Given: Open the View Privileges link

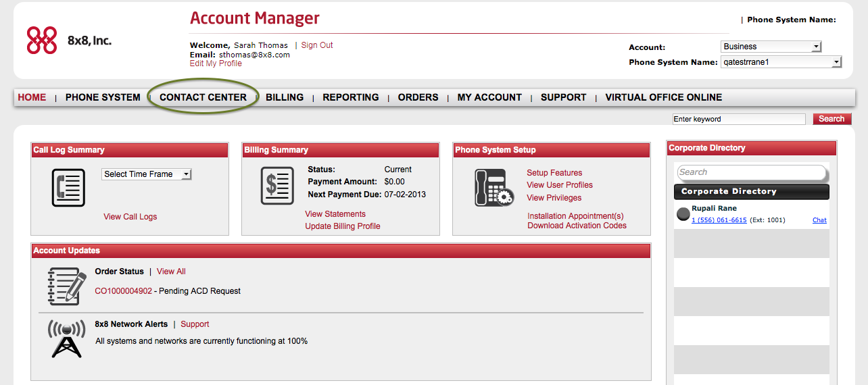Looking at the screenshot, I should [x=554, y=198].
